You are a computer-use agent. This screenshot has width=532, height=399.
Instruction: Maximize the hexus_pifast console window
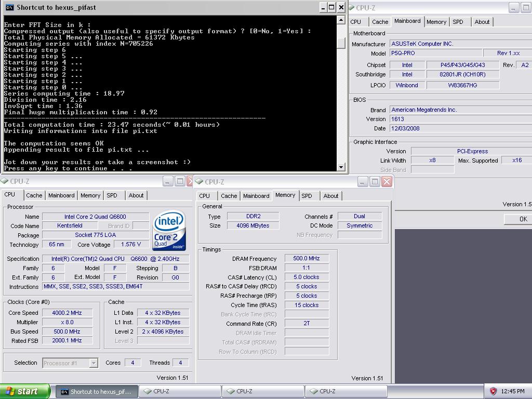332,7
